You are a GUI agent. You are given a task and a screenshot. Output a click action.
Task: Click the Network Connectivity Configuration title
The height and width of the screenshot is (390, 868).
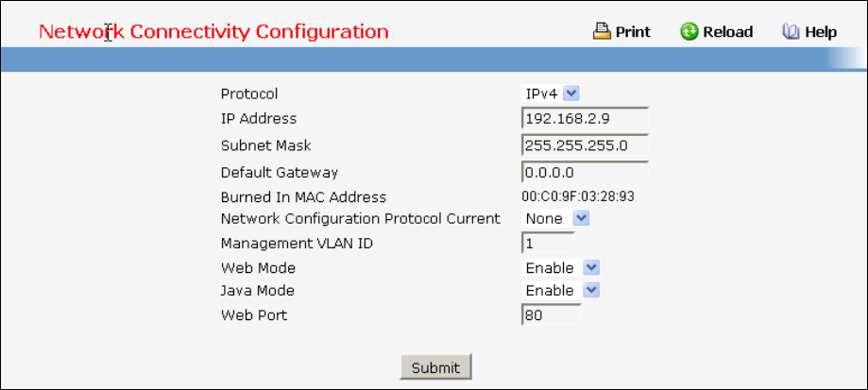pos(213,31)
